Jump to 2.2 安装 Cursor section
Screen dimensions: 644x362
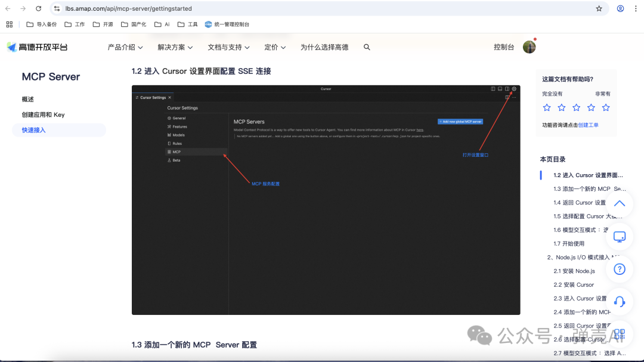574,284
